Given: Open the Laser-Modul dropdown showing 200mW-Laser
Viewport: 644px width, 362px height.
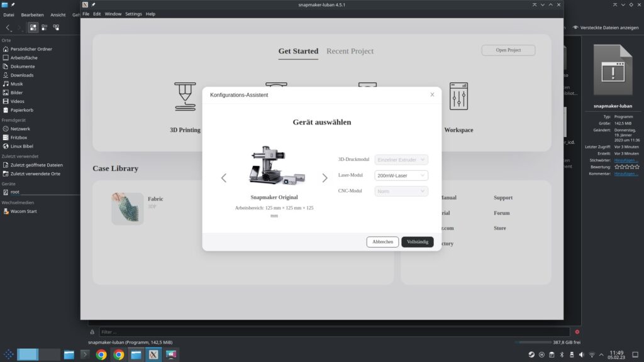Looking at the screenshot, I should click(x=401, y=175).
